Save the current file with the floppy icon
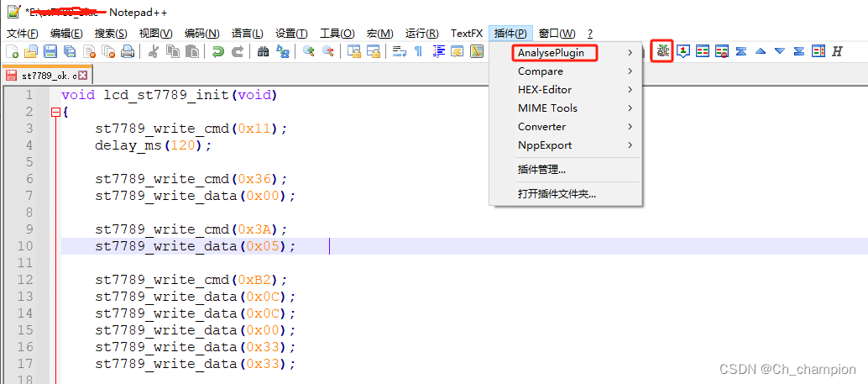The image size is (868, 384). (50, 52)
